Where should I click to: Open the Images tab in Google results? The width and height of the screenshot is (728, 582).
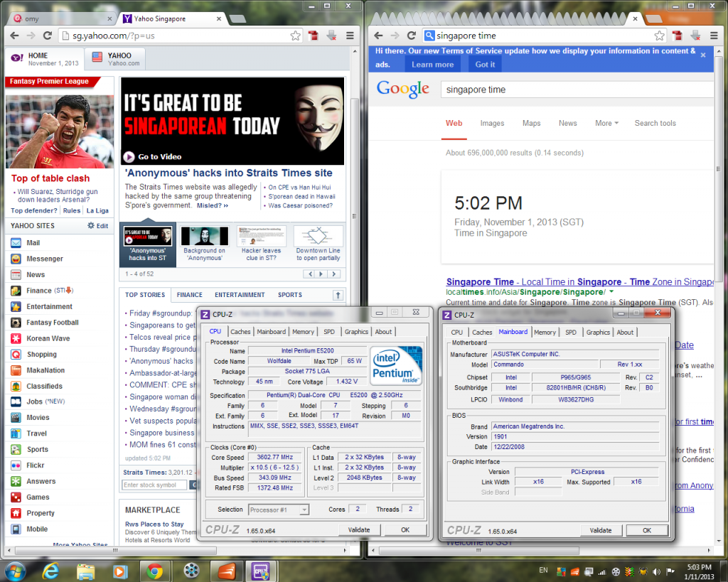point(492,123)
